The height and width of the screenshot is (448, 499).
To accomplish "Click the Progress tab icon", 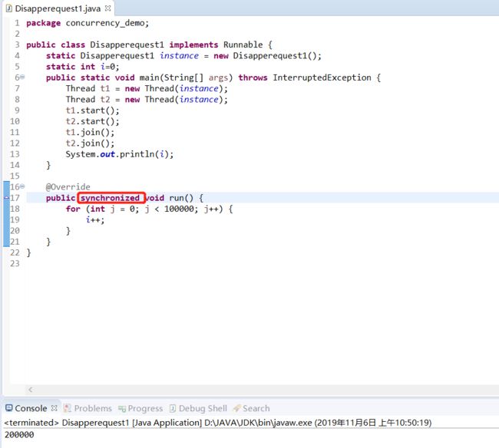I will click(122, 409).
